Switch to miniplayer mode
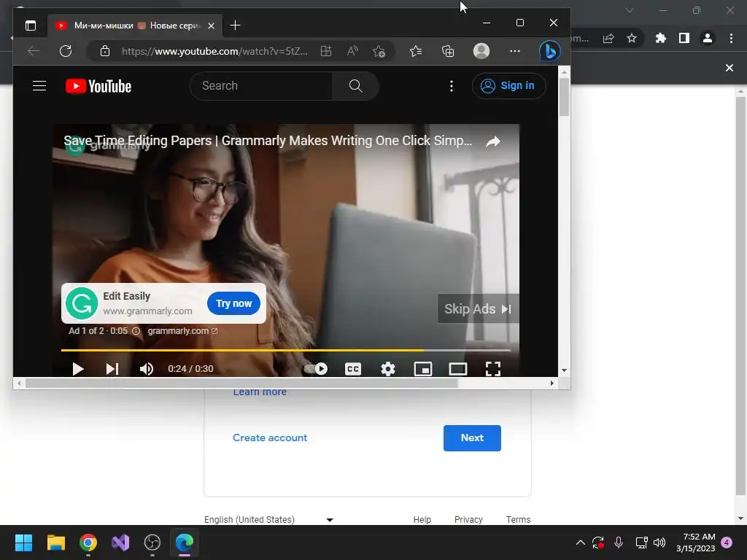The width and height of the screenshot is (747, 560). 422,368
